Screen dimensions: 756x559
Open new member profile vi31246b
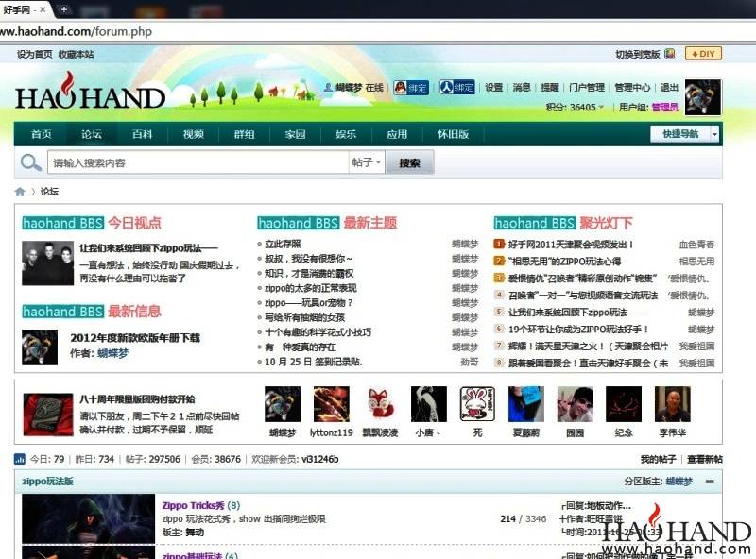point(320,459)
